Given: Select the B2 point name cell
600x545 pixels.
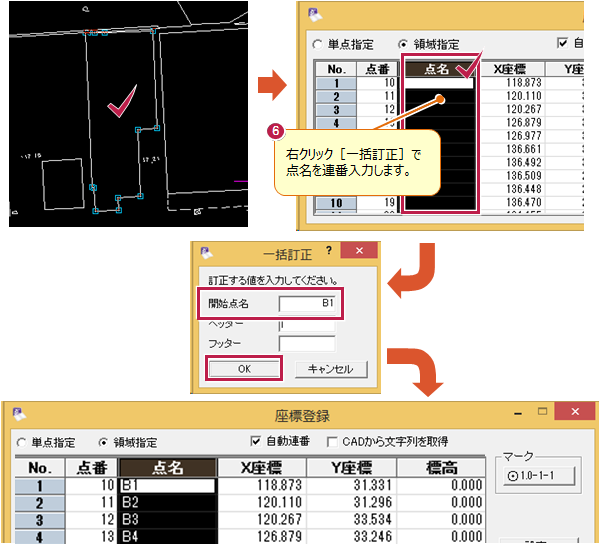Looking at the screenshot, I should tap(168, 502).
